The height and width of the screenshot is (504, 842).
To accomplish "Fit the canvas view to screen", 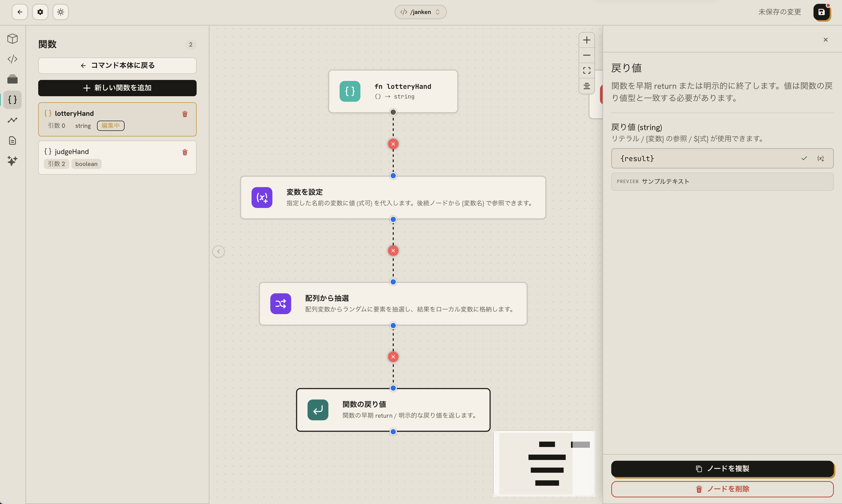I will pos(587,71).
